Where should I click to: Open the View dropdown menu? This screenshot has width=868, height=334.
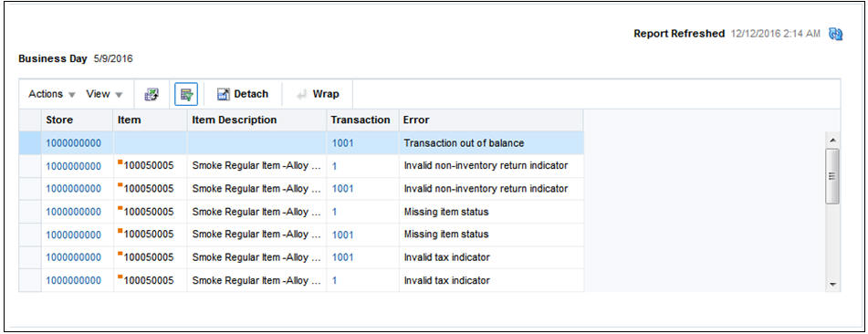[104, 94]
